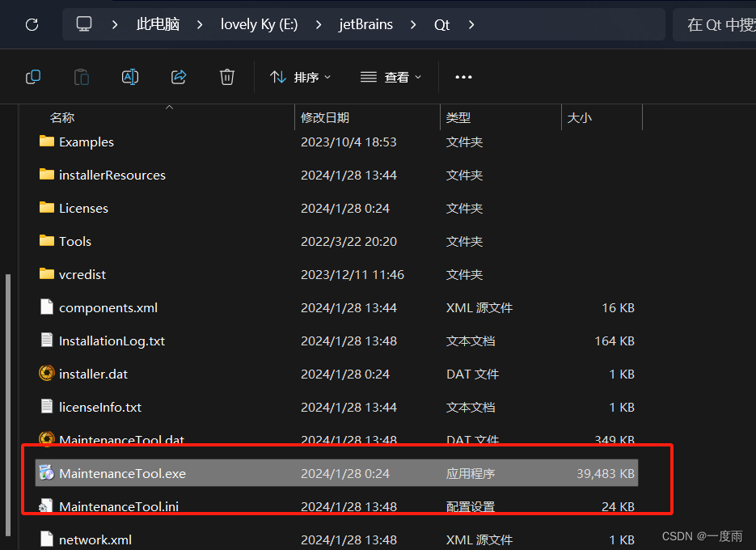Image resolution: width=756 pixels, height=550 pixels.
Task: Click the Examples folder name
Action: 87,142
